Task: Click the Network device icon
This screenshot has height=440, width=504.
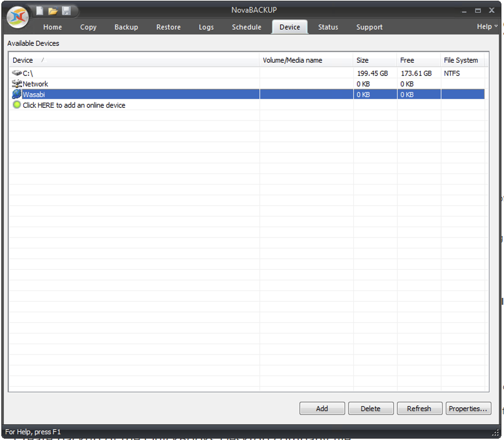Action: click(x=17, y=84)
